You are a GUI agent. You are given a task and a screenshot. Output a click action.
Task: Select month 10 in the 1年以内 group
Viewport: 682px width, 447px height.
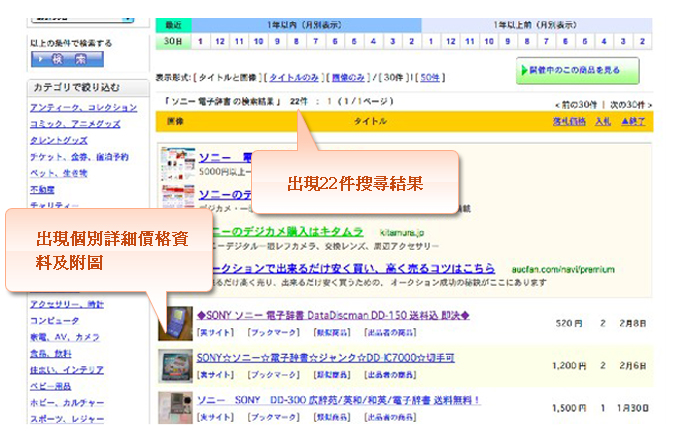click(x=258, y=41)
